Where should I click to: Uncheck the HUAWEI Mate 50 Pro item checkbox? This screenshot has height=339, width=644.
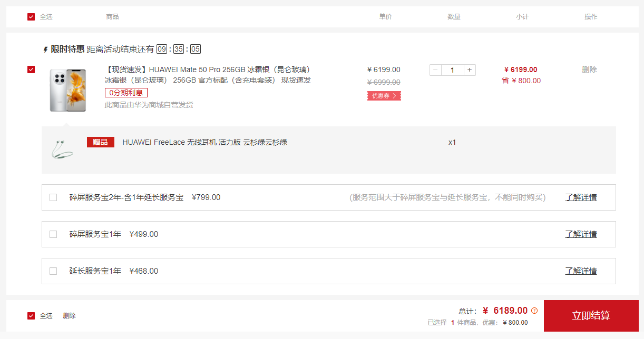pyautogui.click(x=31, y=69)
